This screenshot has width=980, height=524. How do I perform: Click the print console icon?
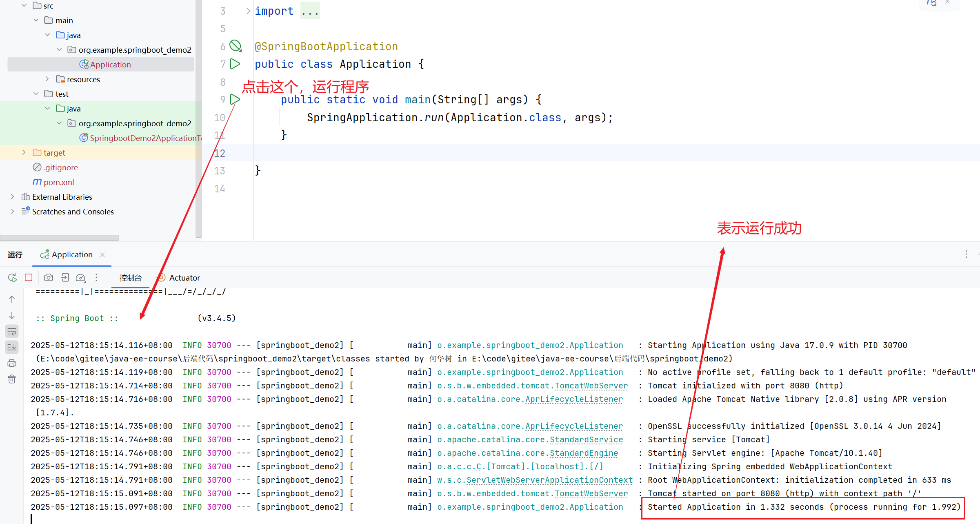[12, 363]
